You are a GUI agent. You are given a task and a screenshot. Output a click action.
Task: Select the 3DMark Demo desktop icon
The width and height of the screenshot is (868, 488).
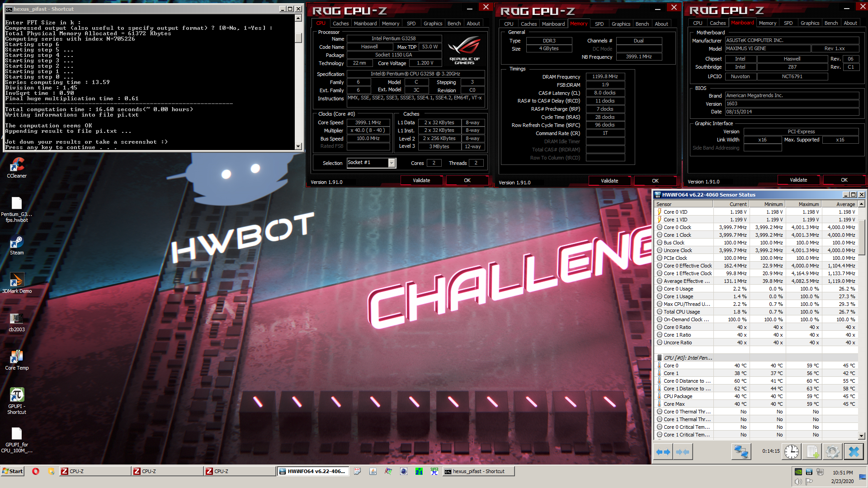(x=17, y=284)
